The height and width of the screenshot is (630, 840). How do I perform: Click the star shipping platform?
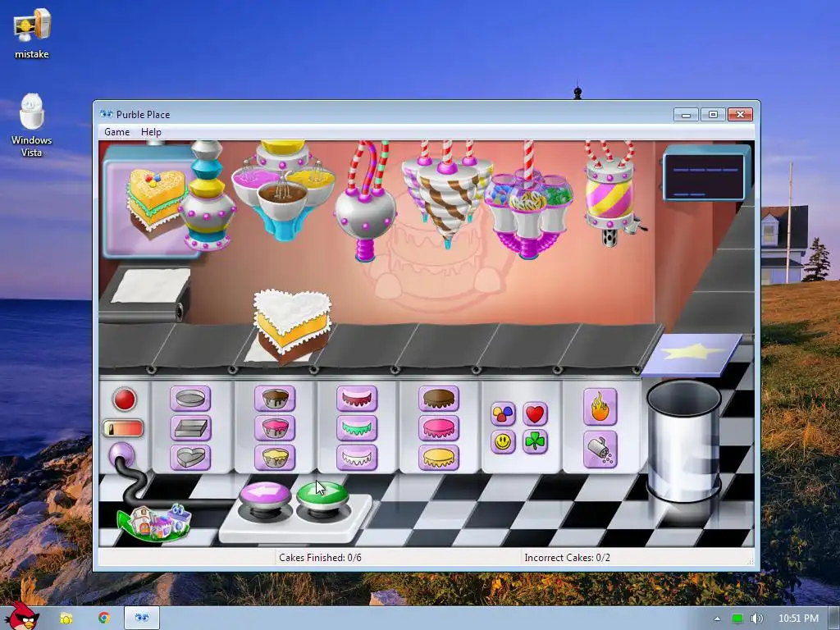[x=691, y=354]
